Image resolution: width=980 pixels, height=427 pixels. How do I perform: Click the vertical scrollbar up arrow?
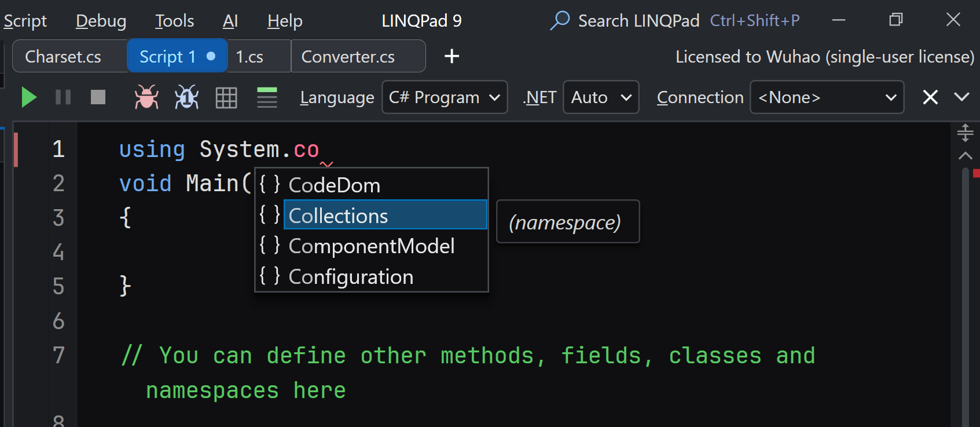(965, 156)
